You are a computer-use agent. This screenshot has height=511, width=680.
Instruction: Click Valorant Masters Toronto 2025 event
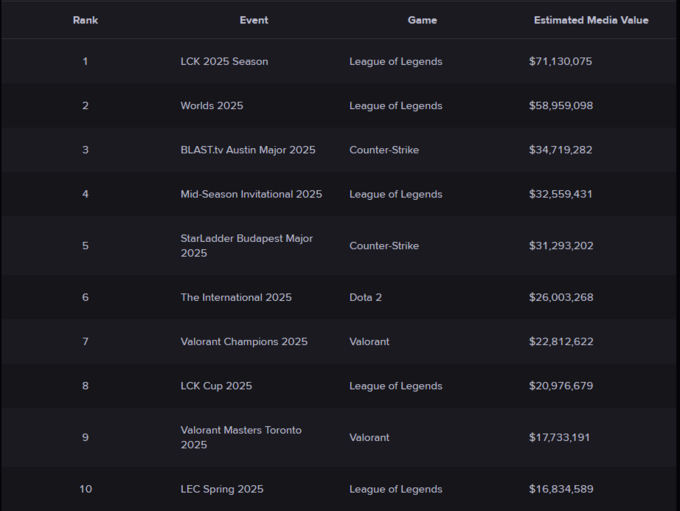[x=240, y=438]
